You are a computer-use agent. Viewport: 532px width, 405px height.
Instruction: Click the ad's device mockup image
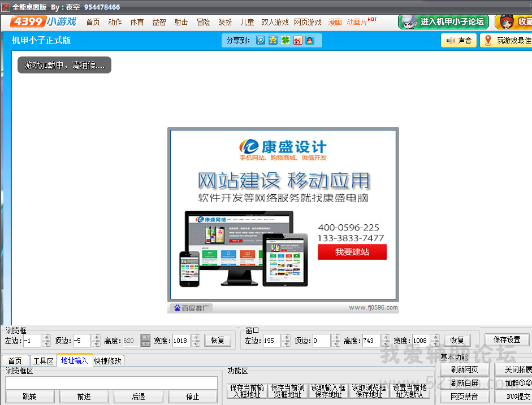click(244, 249)
